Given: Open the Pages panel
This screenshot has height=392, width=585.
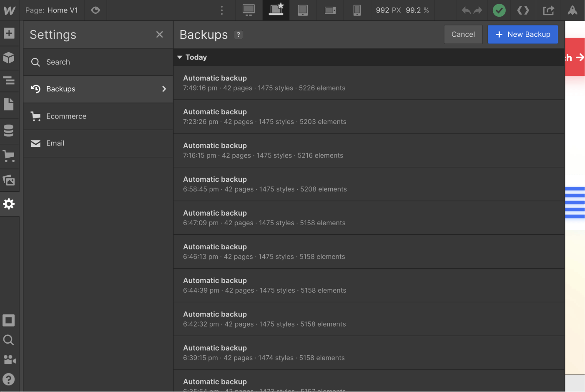Looking at the screenshot, I should point(9,104).
